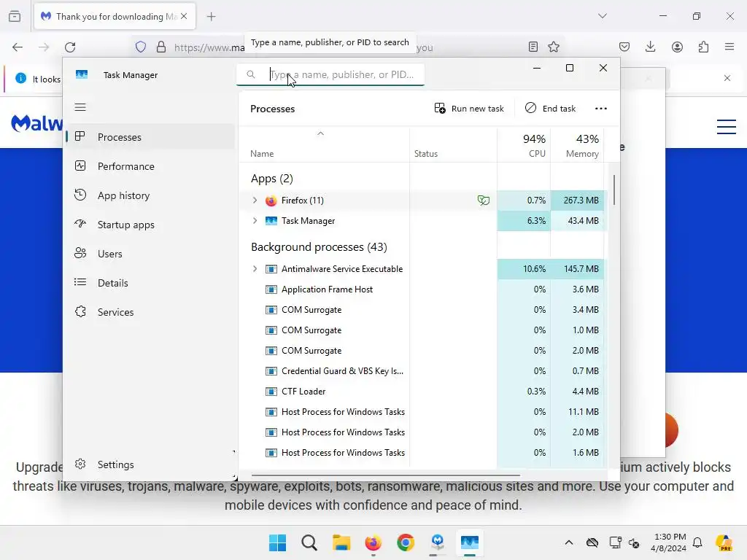Click the efficiency mode leaf icon for Firefox
Viewport: 747px width, 560px height.
click(484, 201)
